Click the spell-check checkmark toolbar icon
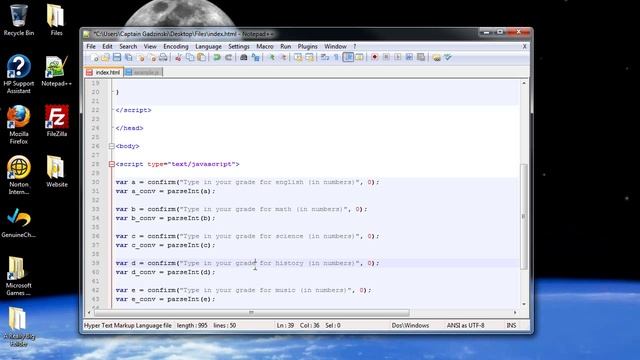 tap(448, 58)
